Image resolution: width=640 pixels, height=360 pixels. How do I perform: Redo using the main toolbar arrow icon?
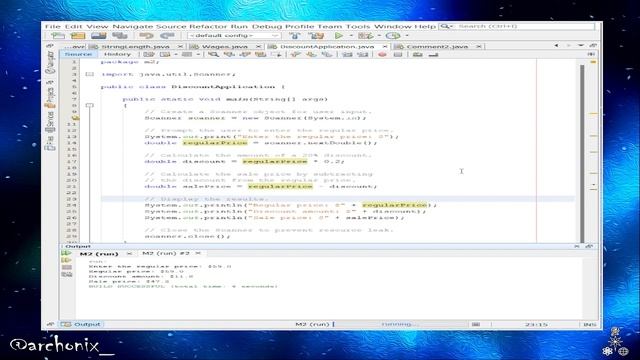pos(167,36)
